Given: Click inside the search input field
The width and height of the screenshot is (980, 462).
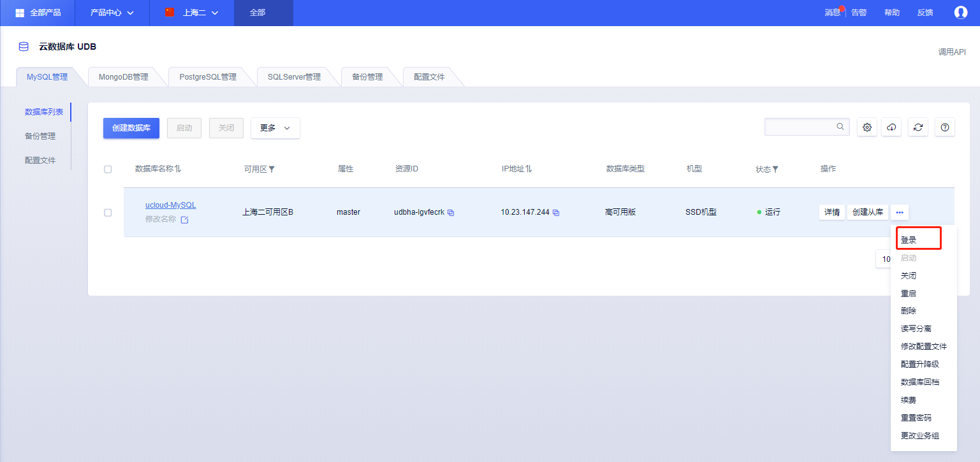Looking at the screenshot, I should [800, 126].
